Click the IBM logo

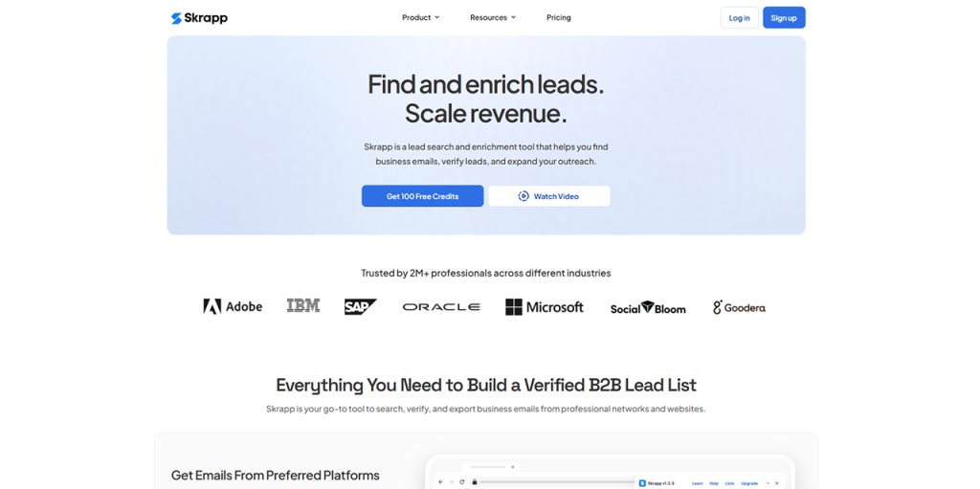[x=303, y=306]
